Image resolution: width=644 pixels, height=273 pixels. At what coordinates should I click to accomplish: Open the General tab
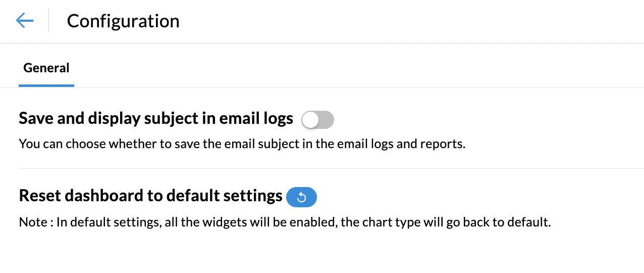click(x=46, y=68)
